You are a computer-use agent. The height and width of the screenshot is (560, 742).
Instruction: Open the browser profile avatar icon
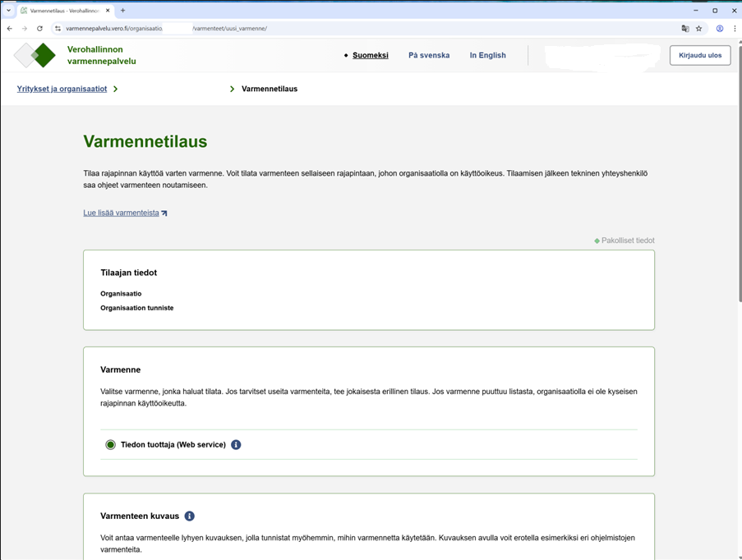tap(720, 29)
